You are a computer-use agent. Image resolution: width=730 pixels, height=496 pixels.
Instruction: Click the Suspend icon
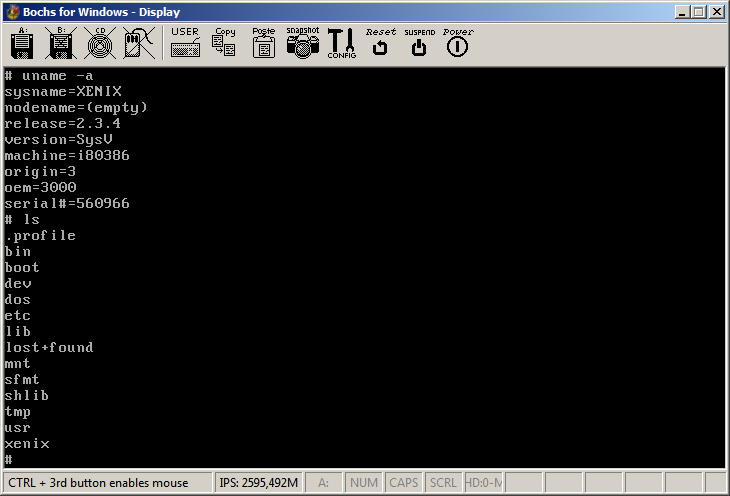pyautogui.click(x=419, y=42)
